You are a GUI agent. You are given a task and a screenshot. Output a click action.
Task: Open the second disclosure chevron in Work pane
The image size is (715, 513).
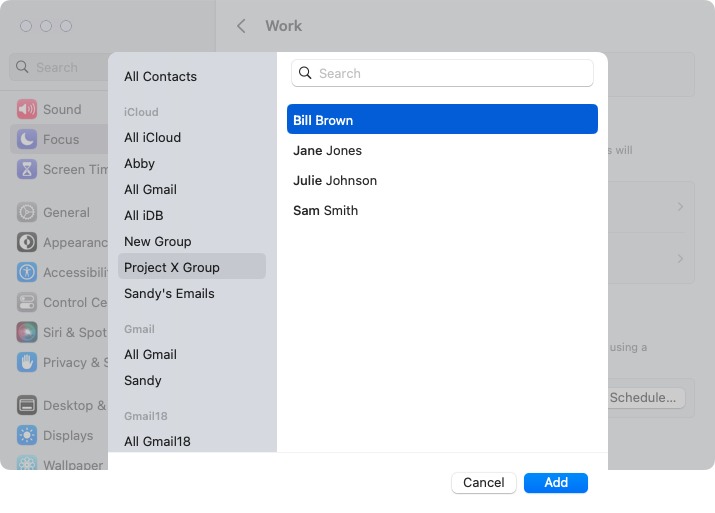pos(680,259)
